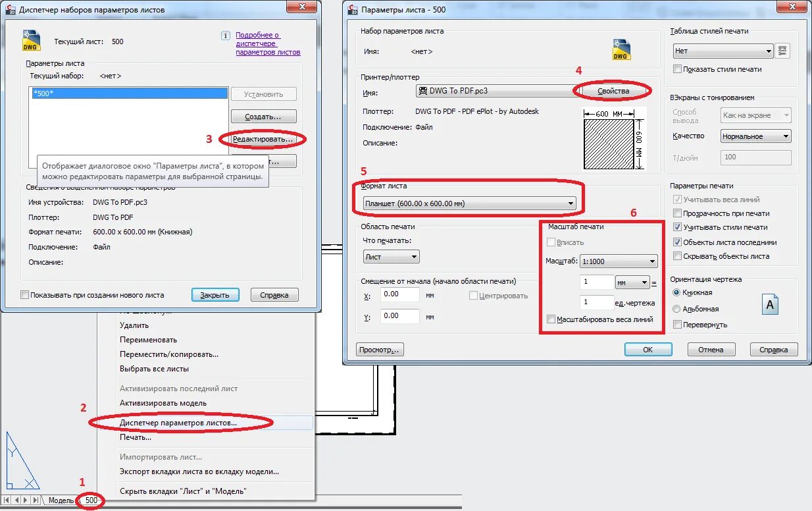
Task: Switch to the '500' layout tab
Action: click(x=91, y=500)
